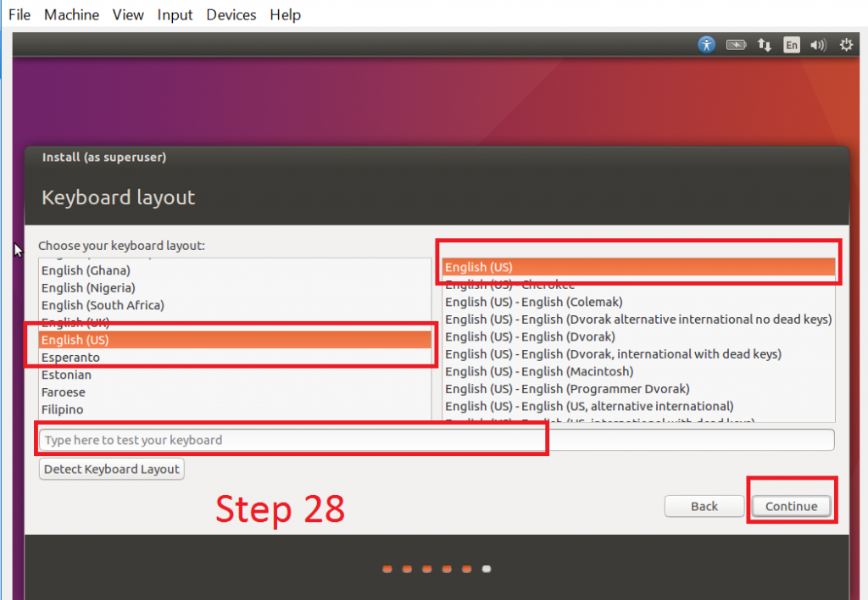The width and height of the screenshot is (868, 600).
Task: Click the battery status icon
Action: (737, 45)
